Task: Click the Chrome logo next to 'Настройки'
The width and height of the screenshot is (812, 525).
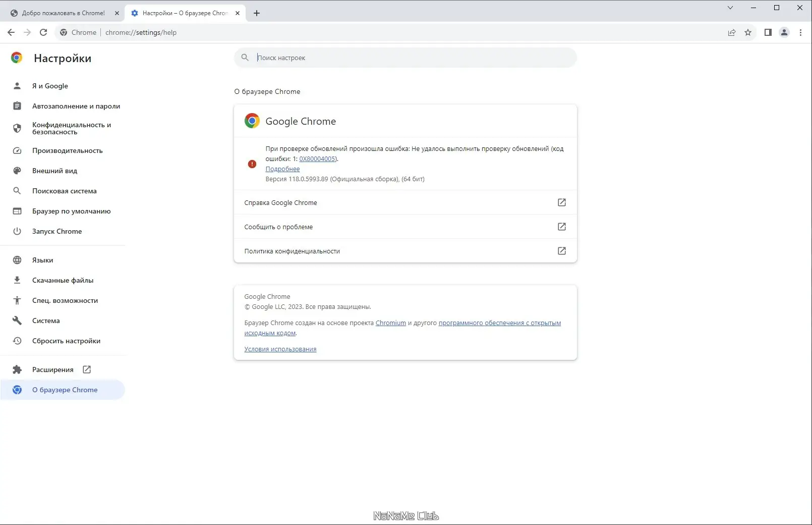Action: point(17,58)
